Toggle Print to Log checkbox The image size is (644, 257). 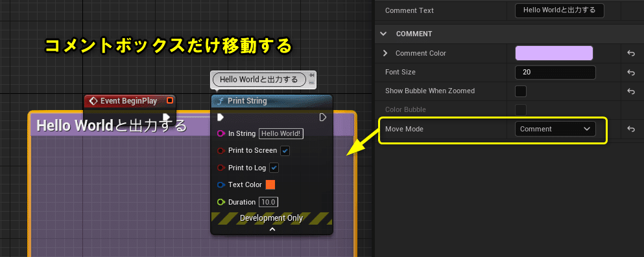pyautogui.click(x=274, y=168)
